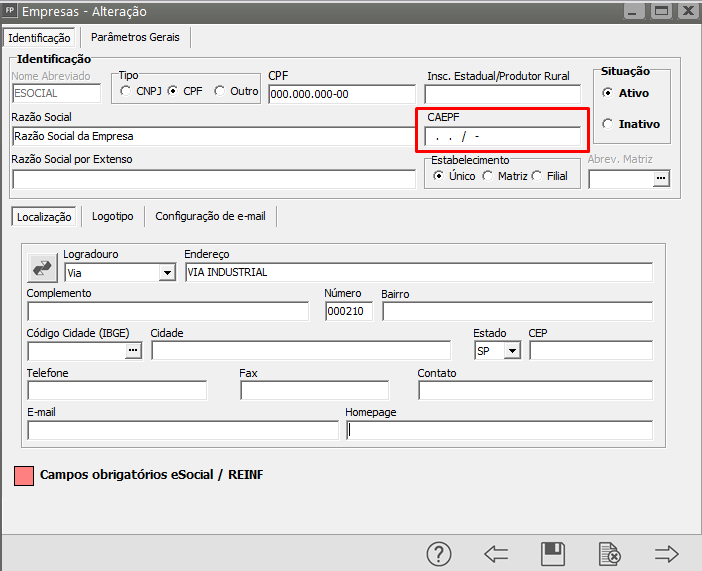702x571 pixels.
Task: Set Situação to Inativo
Action: tap(608, 124)
